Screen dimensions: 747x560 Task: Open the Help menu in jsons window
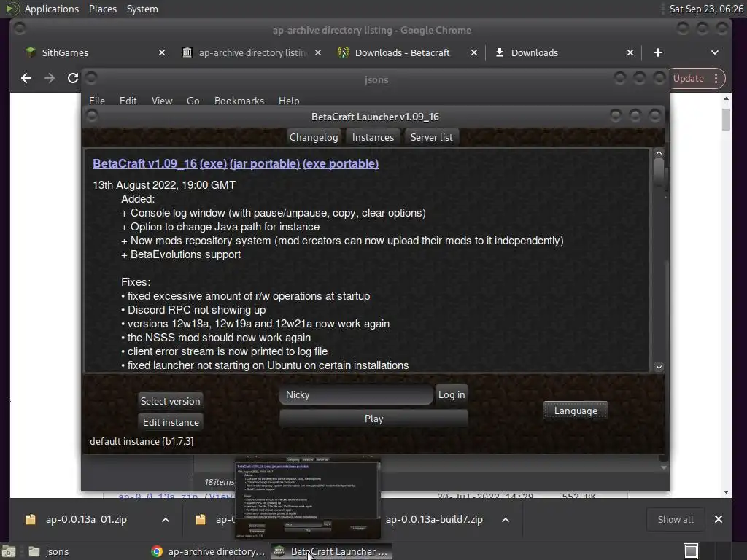pos(289,101)
